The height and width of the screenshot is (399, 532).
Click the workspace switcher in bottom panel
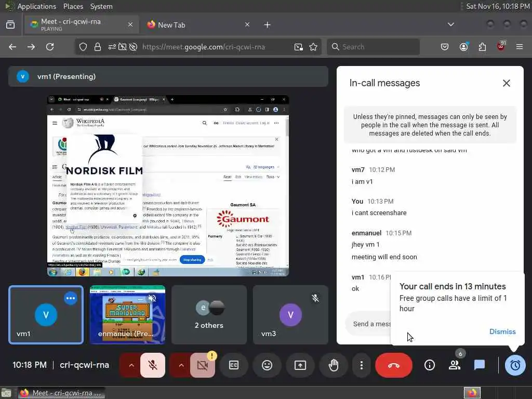pos(472,393)
